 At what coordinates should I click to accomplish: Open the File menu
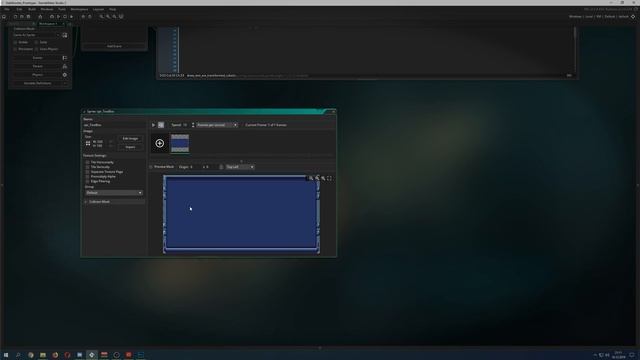[x=7, y=9]
